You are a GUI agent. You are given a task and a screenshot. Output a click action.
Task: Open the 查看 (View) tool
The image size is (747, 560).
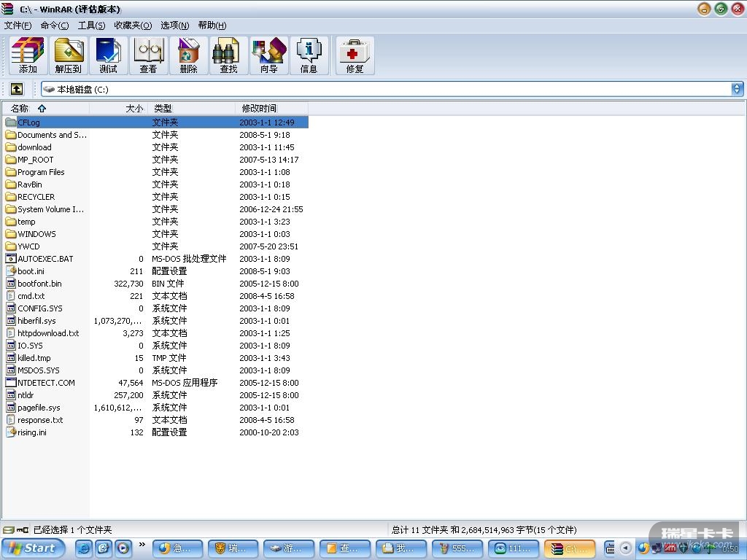click(149, 55)
